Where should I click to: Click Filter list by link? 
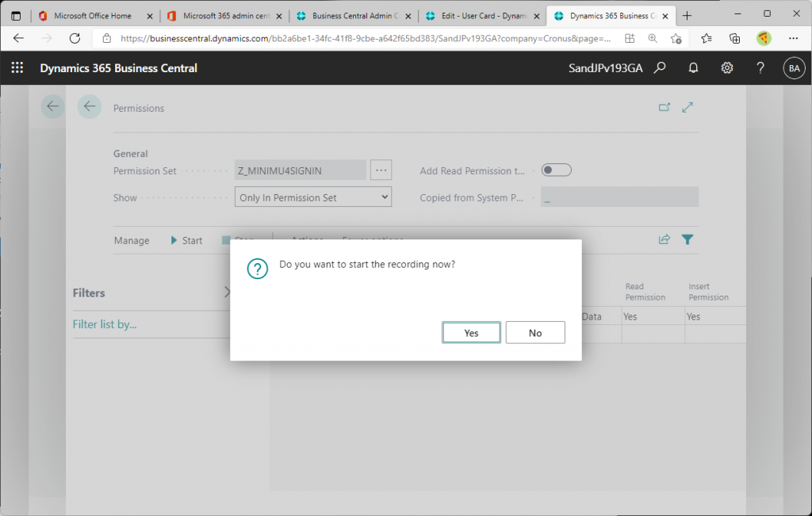click(x=105, y=324)
